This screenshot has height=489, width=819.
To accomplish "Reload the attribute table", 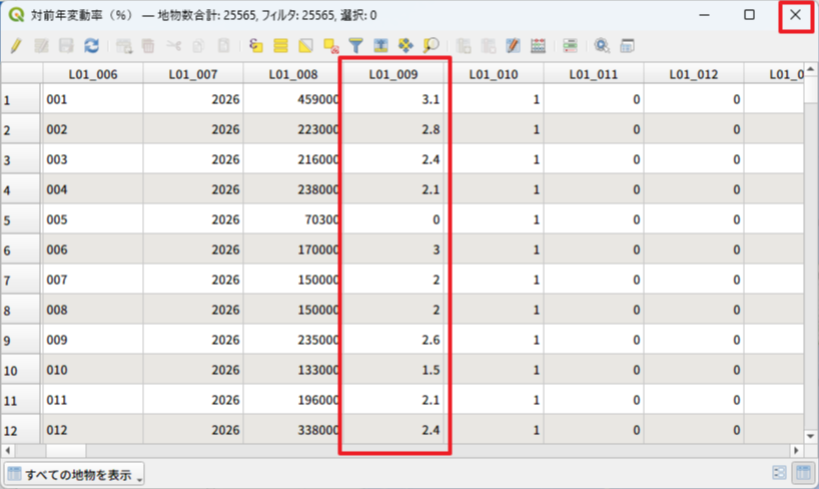I will pyautogui.click(x=91, y=46).
